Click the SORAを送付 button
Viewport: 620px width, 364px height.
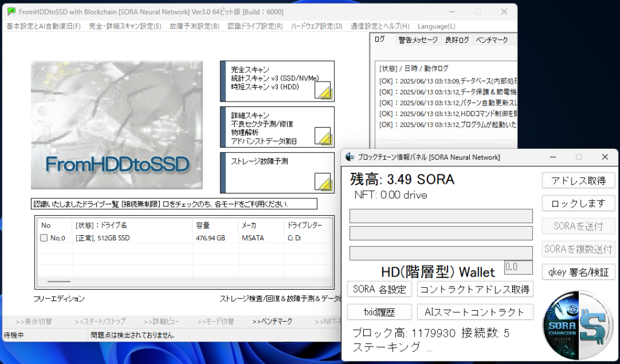pyautogui.click(x=578, y=226)
